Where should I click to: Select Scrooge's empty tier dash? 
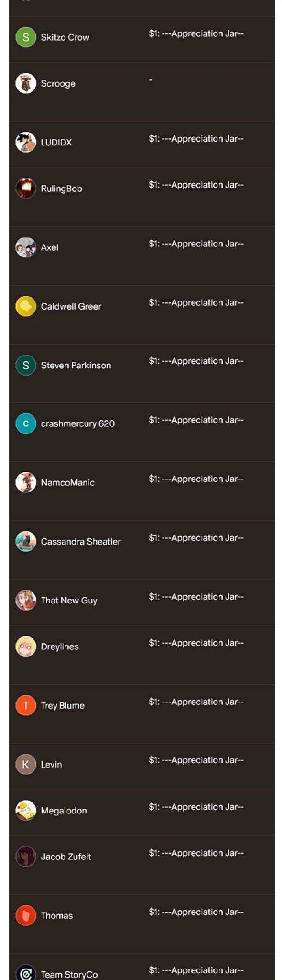point(151,79)
